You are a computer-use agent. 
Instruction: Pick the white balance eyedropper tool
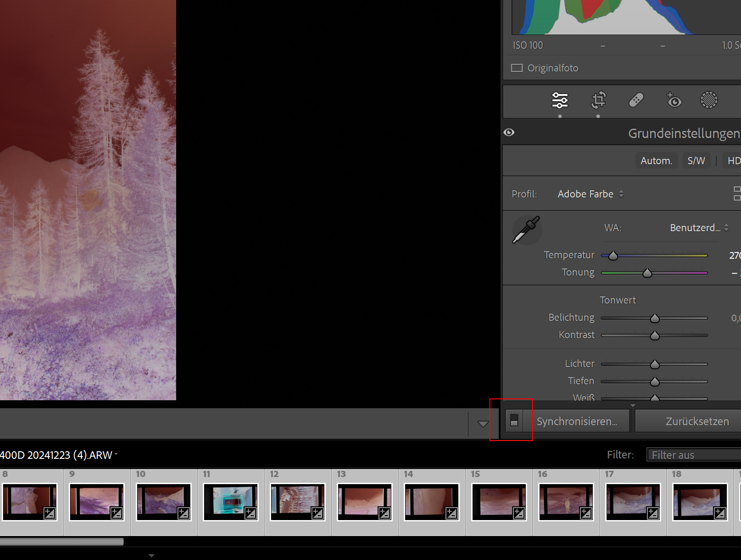(526, 230)
